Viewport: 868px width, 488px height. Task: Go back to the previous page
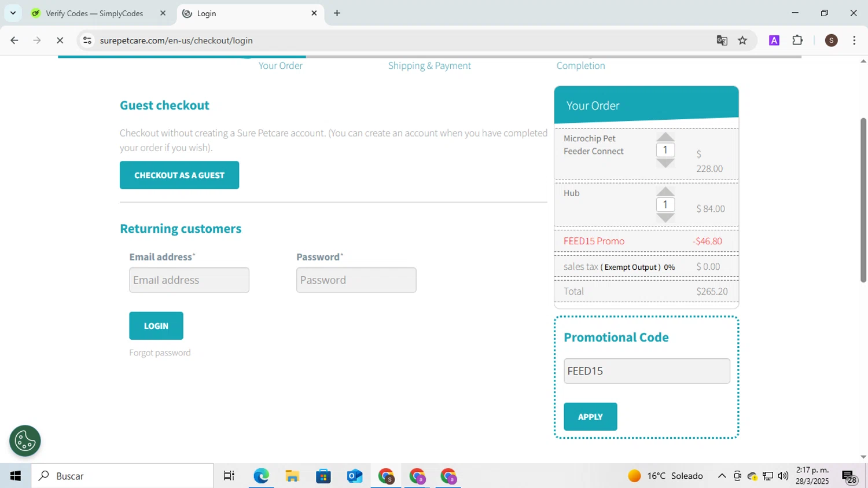pos(14,41)
